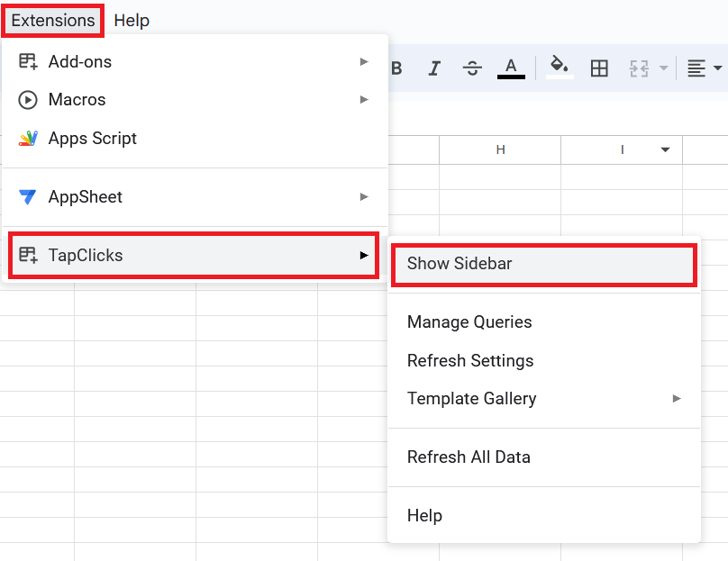Toggle bold formatting in toolbar
The width and height of the screenshot is (728, 561).
[x=396, y=68]
